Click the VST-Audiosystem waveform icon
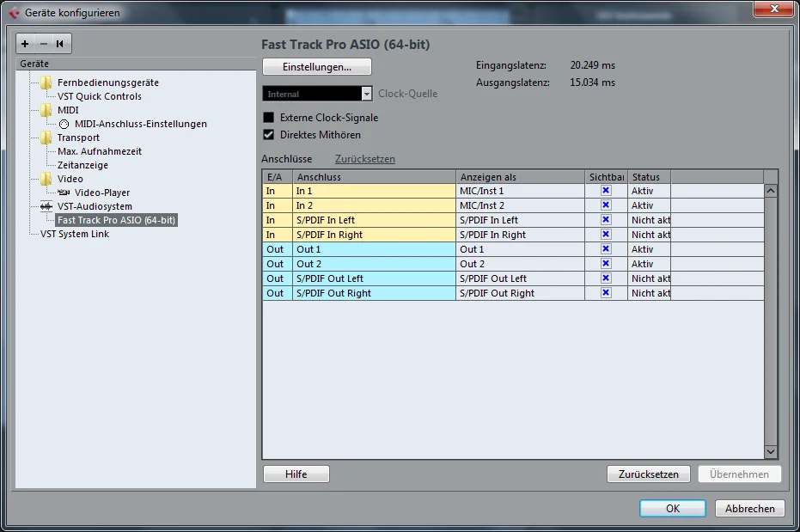 46,206
